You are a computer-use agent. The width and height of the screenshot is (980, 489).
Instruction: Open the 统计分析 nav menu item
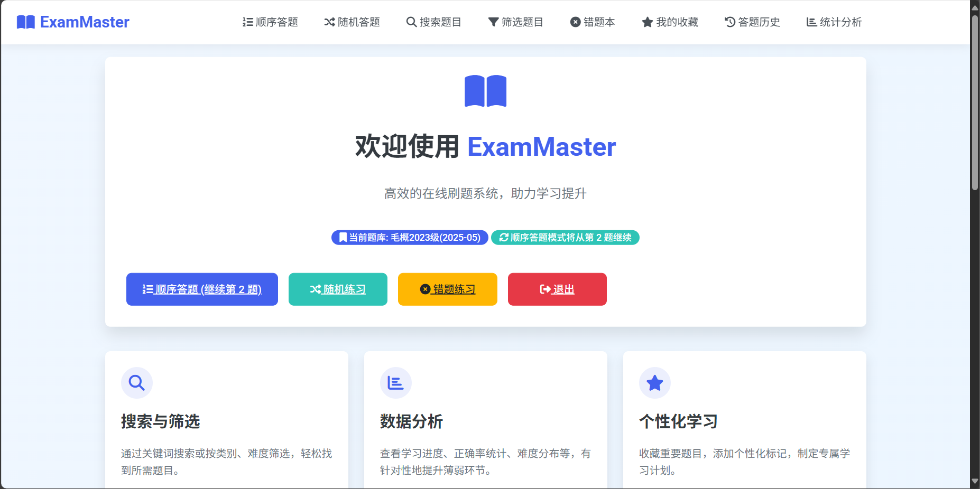[834, 22]
